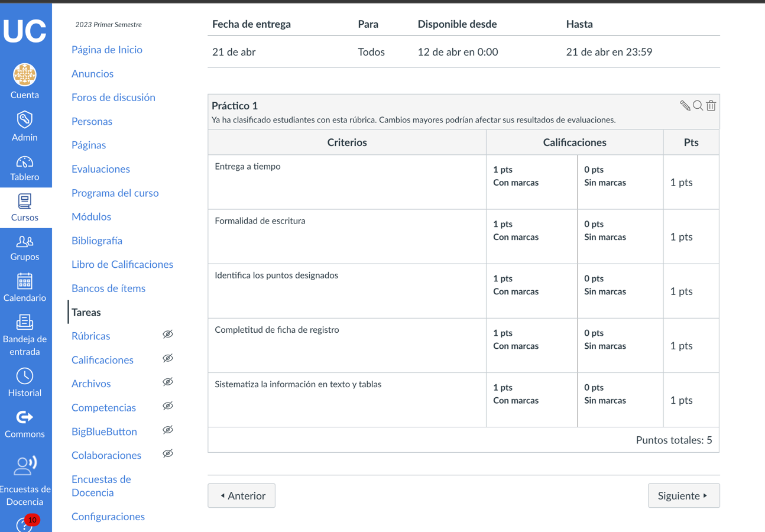
Task: Click the Siguiente button
Action: point(683,495)
